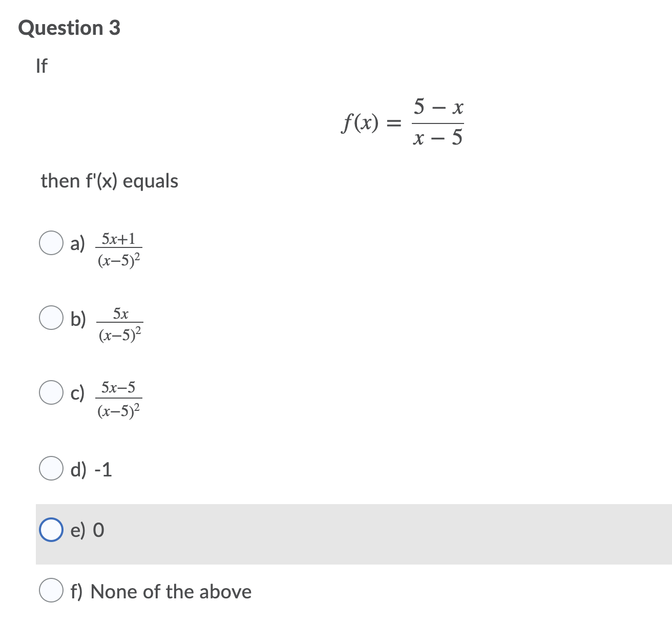Select radio button for f) None of the above

click(x=51, y=591)
